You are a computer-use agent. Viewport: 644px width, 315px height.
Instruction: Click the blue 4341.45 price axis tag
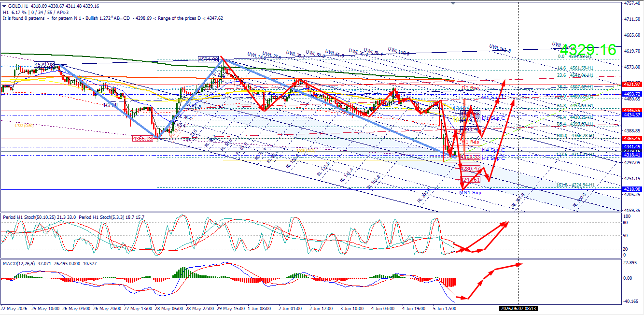[x=632, y=146]
